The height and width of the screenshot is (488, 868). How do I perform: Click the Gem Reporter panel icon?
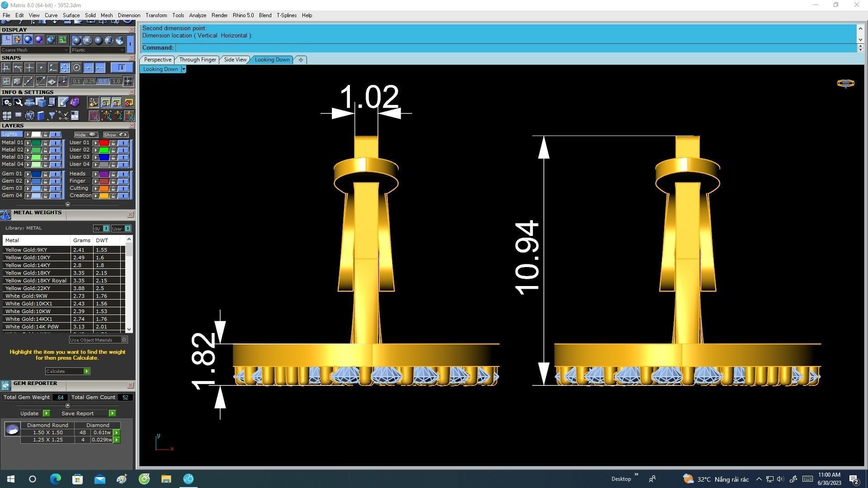[5, 385]
